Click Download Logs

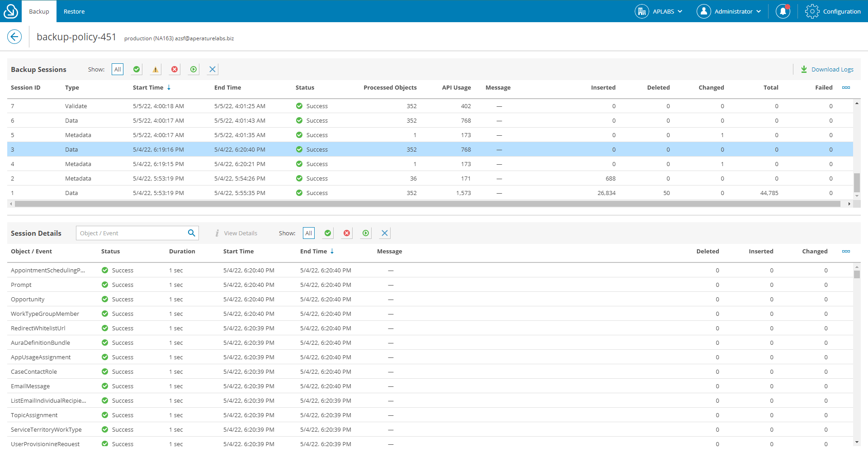click(827, 69)
